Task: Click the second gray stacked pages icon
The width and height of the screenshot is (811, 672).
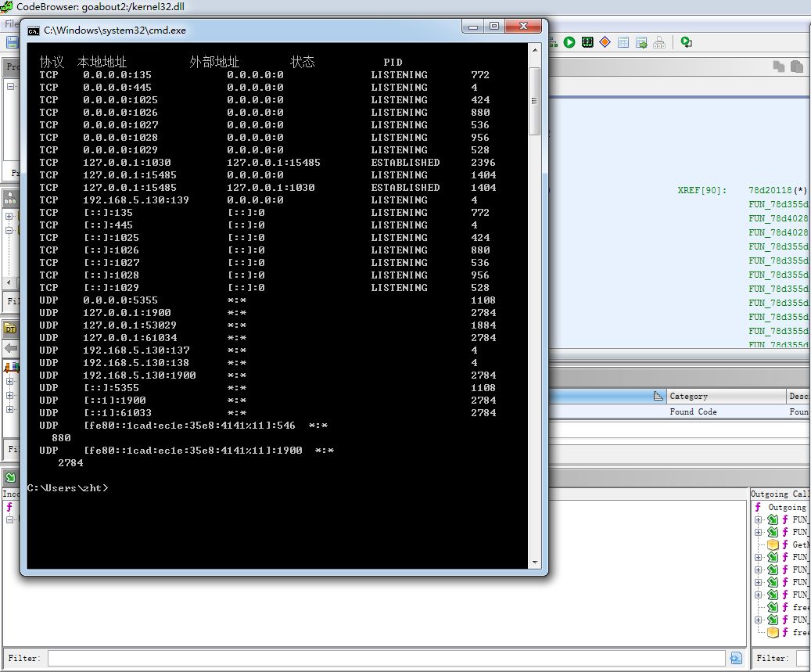Action: click(797, 66)
